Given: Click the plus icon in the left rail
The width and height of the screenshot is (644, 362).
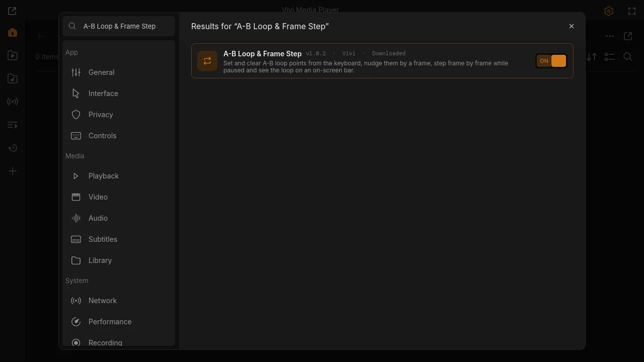Looking at the screenshot, I should tap(13, 171).
